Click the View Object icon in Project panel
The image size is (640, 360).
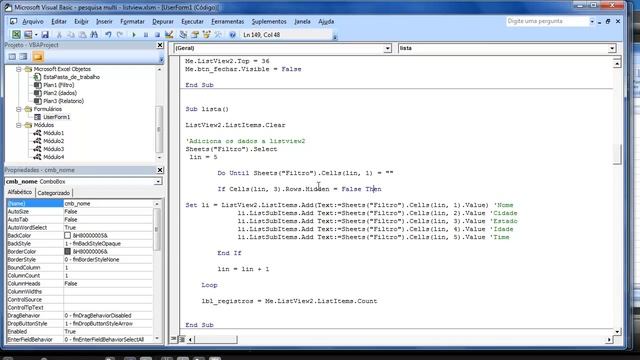(24, 57)
